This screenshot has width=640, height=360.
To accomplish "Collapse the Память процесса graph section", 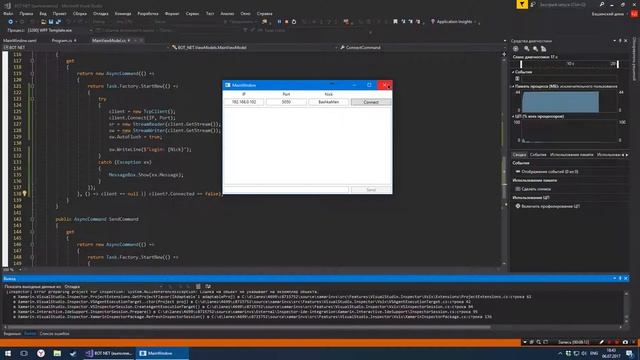I will pyautogui.click(x=513, y=87).
